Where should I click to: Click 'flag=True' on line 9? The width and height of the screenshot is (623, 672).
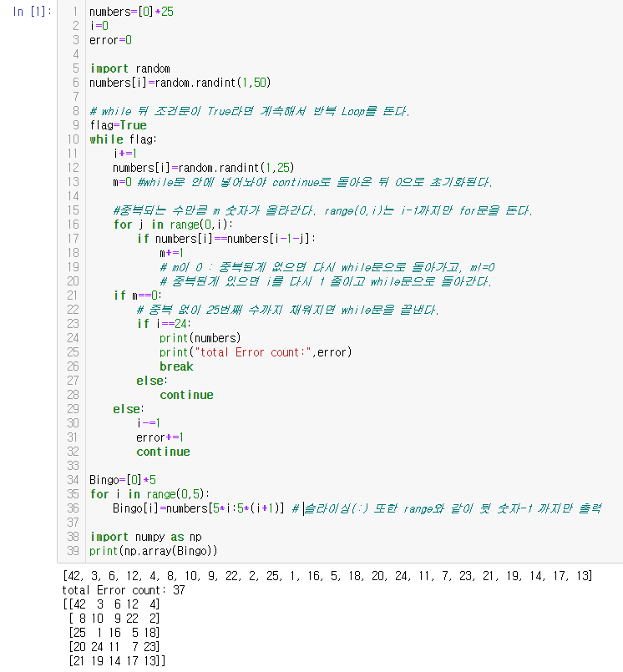(118, 125)
